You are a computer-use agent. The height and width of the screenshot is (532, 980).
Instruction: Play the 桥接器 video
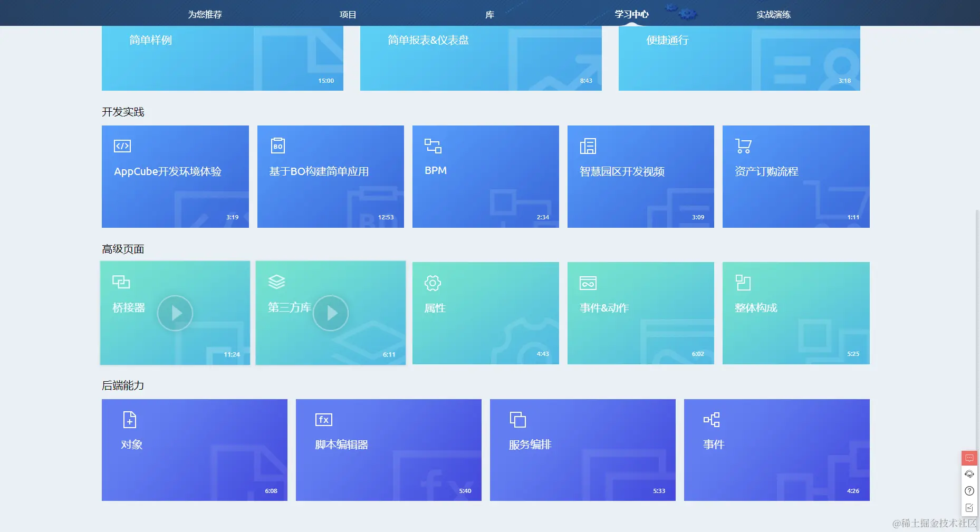click(x=175, y=313)
